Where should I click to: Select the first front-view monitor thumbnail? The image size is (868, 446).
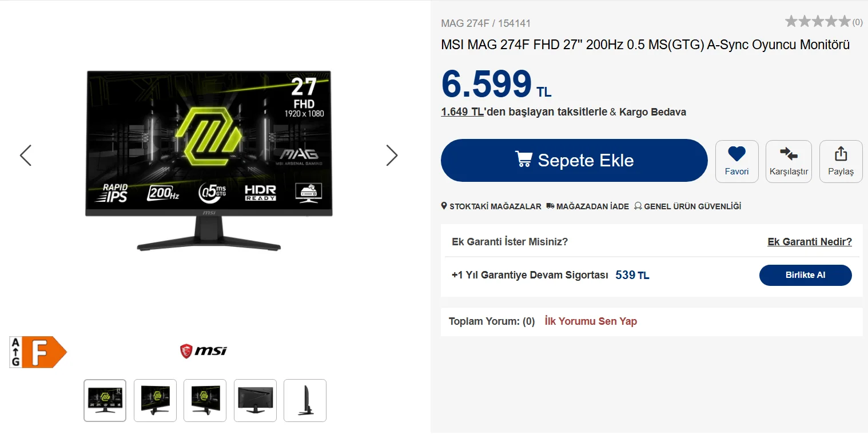coord(105,400)
